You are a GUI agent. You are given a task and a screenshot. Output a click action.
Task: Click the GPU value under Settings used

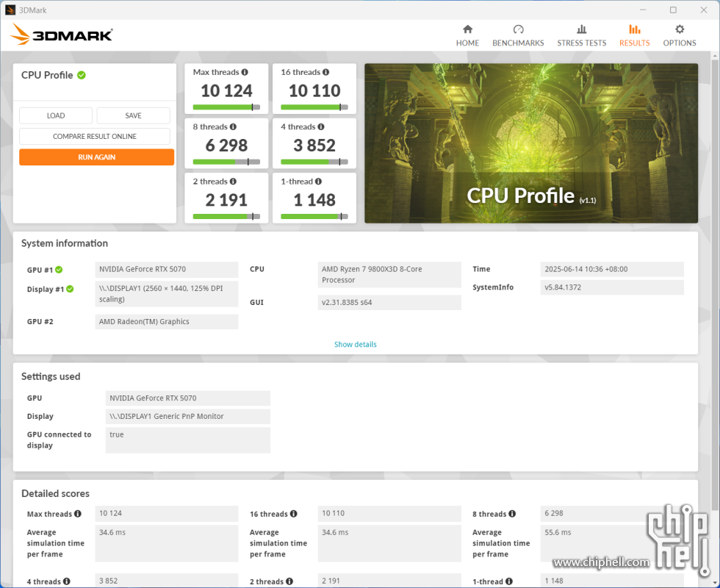pos(188,398)
